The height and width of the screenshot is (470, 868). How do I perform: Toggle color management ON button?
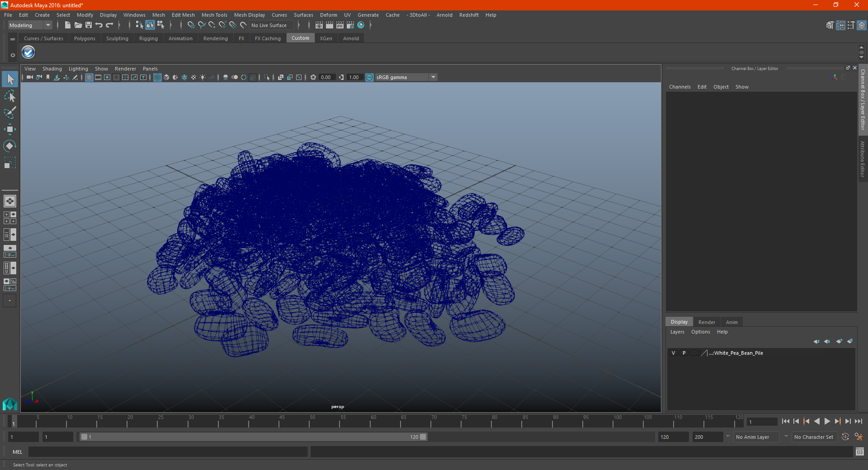click(x=369, y=77)
